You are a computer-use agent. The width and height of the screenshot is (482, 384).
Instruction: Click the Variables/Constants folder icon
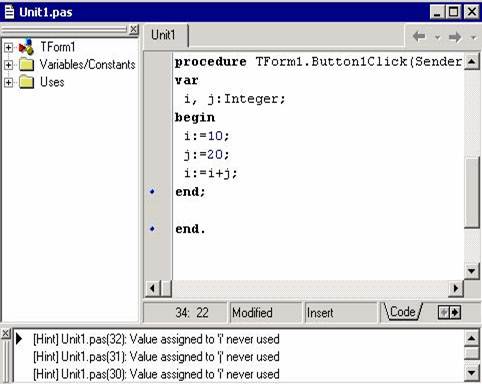(26, 64)
